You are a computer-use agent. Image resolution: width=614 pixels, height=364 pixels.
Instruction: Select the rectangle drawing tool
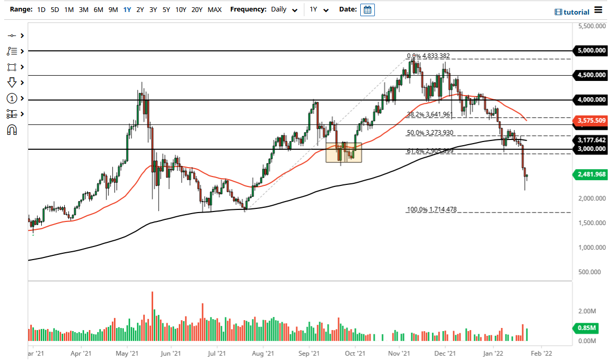pos(12,67)
